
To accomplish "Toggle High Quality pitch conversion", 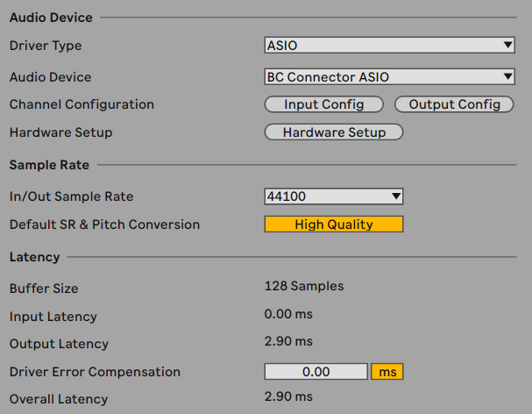I will pos(334,225).
